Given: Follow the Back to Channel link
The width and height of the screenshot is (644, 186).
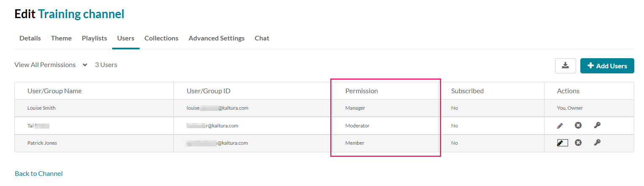Looking at the screenshot, I should (39, 174).
